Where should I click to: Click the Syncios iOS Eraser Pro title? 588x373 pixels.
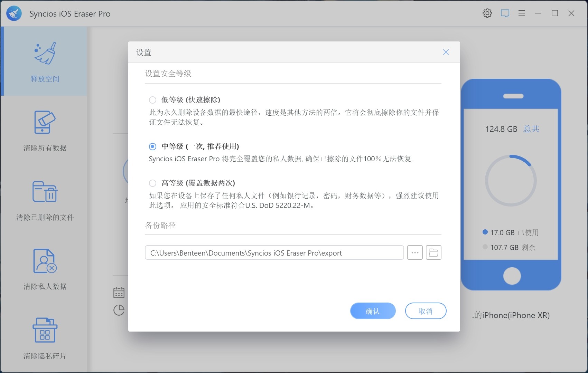[70, 14]
